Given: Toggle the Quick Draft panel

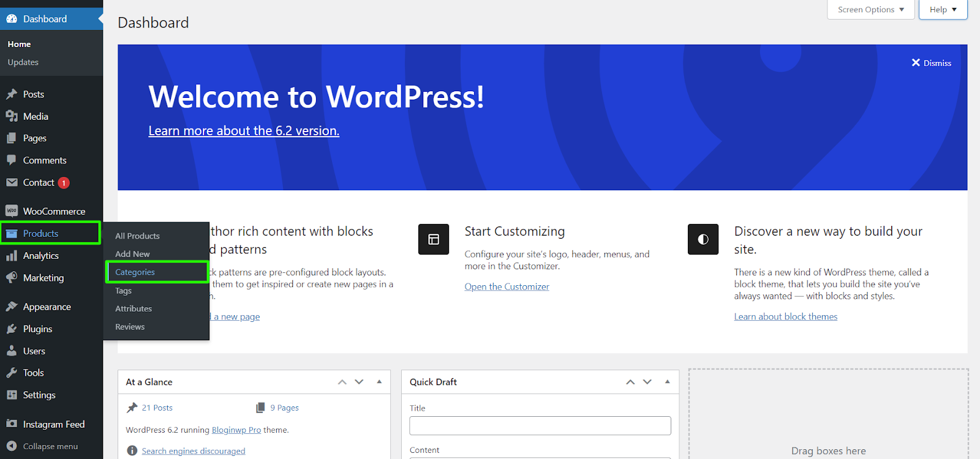Looking at the screenshot, I should [x=668, y=382].
